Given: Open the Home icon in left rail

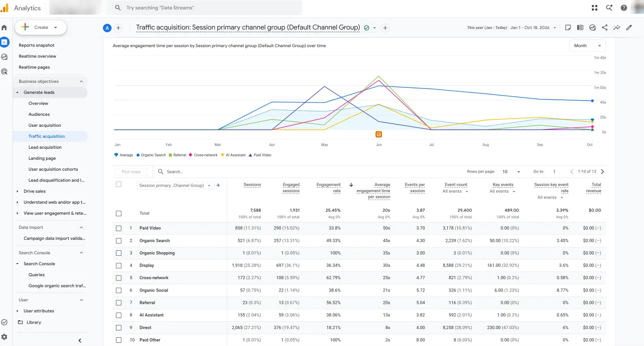Looking at the screenshot, I should coord(4,27).
